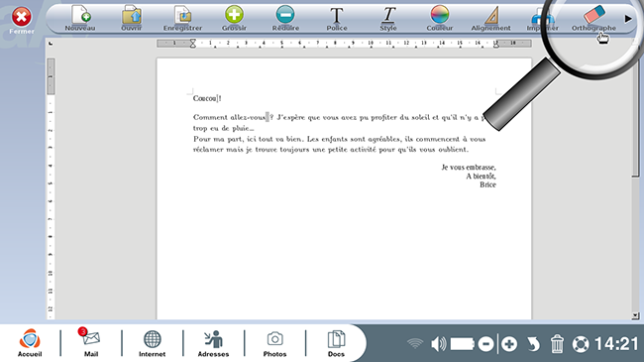Open the Style tool
This screenshot has width=644, height=362.
(388, 18)
